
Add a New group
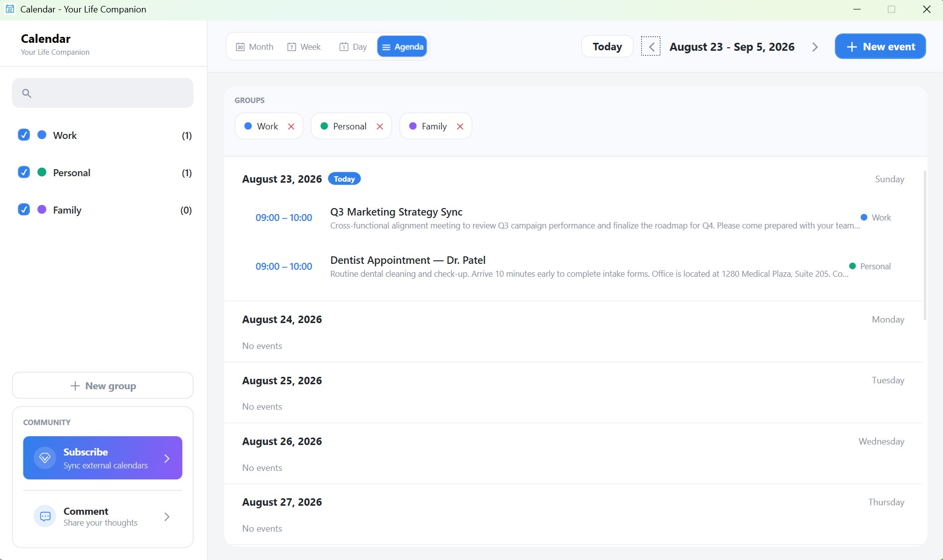pos(103,386)
